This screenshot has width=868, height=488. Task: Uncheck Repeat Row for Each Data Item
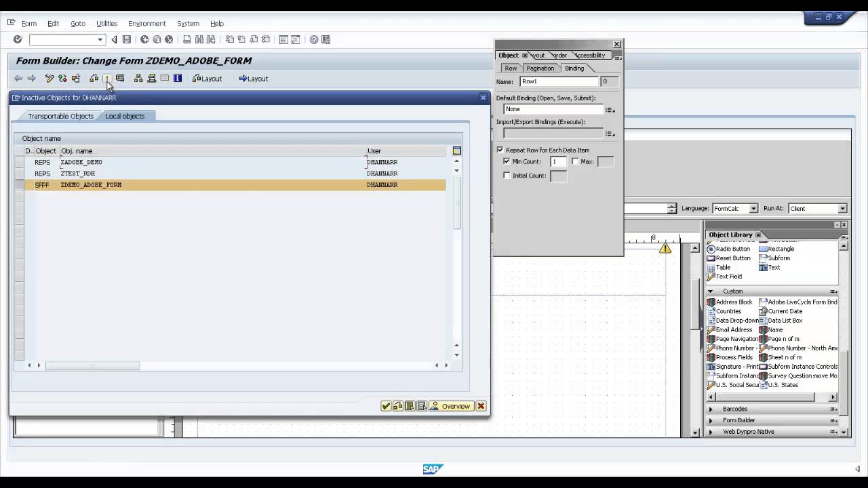click(500, 150)
